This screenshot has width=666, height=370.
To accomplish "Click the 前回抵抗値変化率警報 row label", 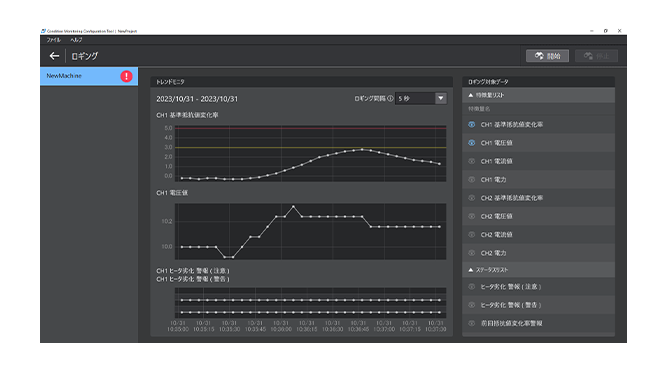I will click(511, 323).
